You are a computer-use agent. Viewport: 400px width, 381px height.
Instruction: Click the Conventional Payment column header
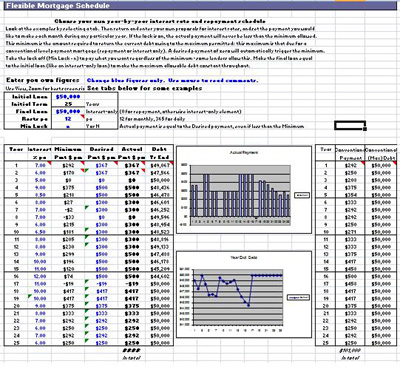(351, 154)
